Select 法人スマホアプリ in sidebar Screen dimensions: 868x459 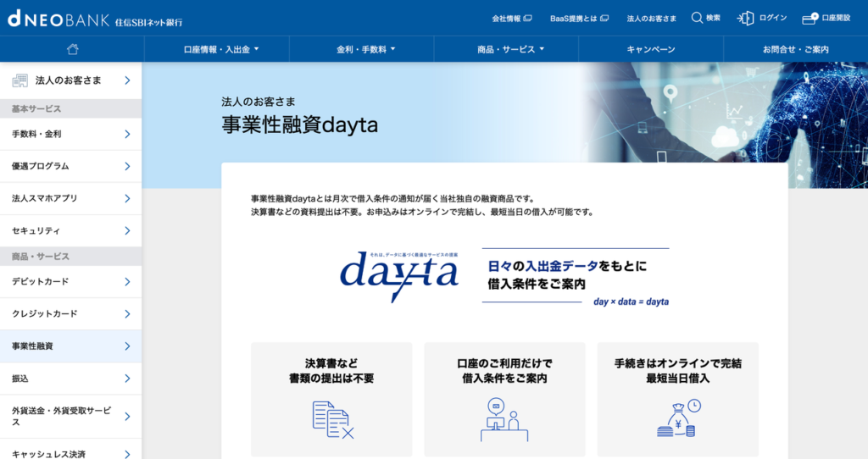71,198
